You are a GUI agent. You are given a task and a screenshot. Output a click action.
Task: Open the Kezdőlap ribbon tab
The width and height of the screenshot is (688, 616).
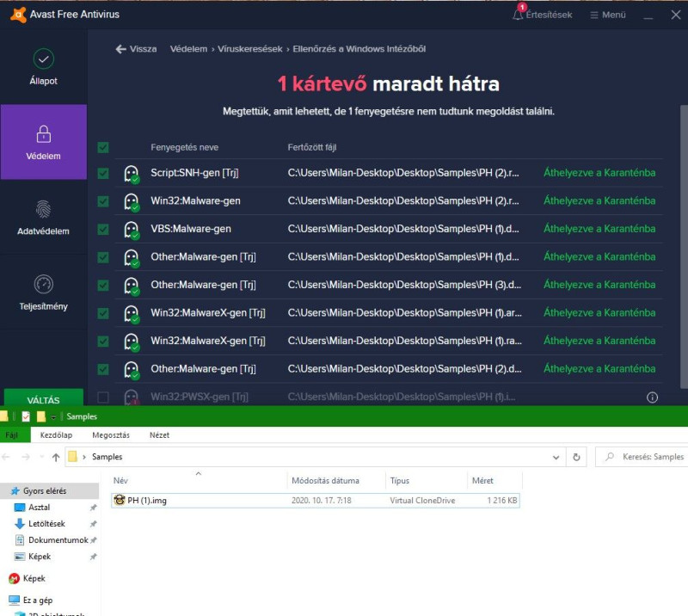[x=56, y=435]
